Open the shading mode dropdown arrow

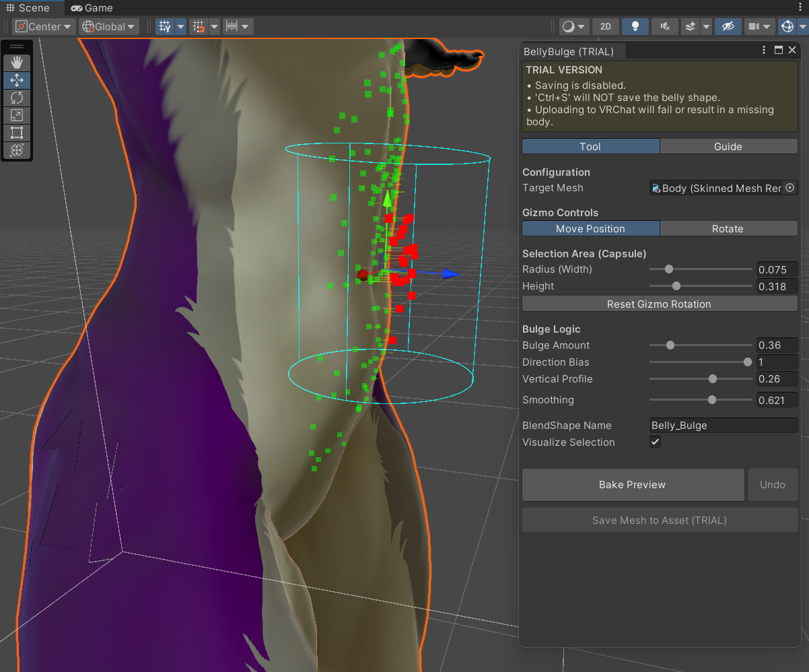(x=583, y=26)
